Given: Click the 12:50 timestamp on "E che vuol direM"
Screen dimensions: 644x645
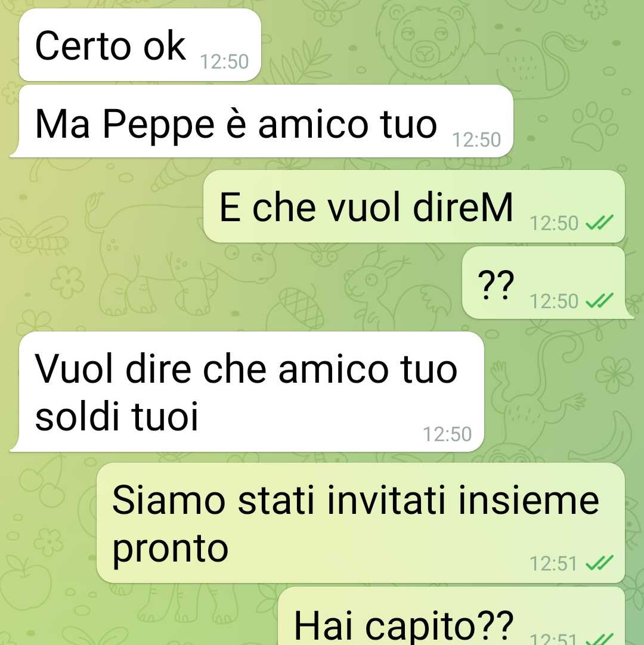Looking at the screenshot, I should point(555,224).
